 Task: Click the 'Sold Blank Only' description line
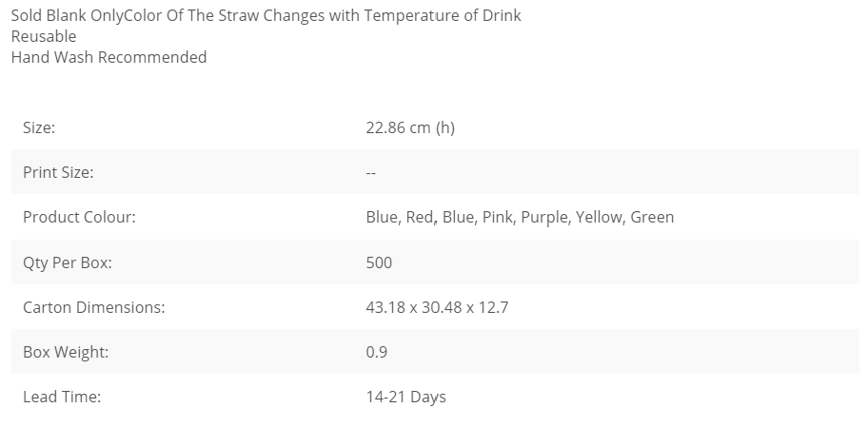(x=266, y=15)
